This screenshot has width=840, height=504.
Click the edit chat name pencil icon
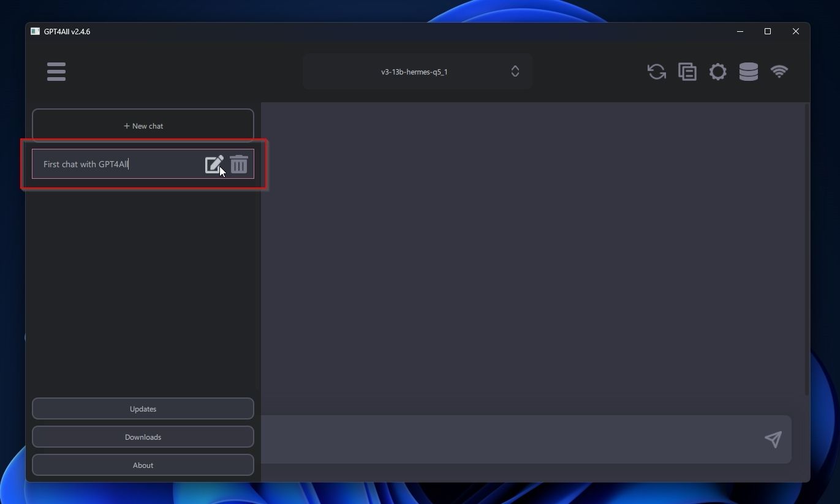[214, 164]
